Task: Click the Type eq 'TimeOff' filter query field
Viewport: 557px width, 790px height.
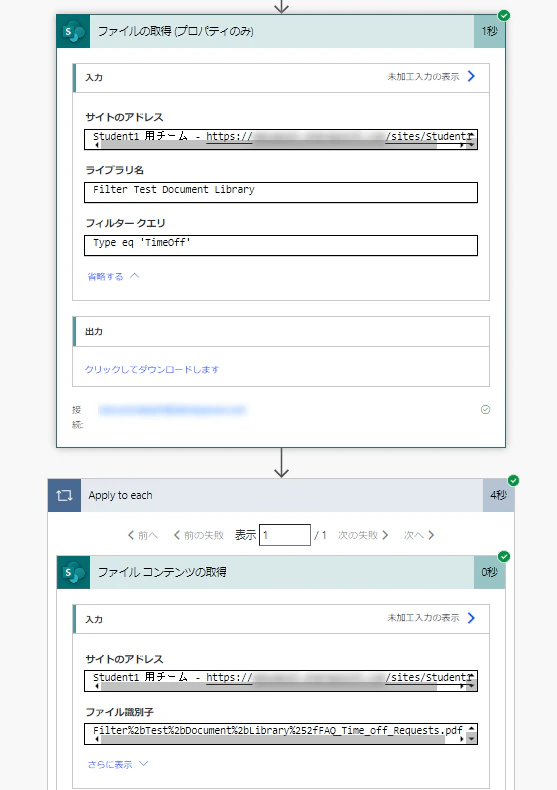Action: [281, 245]
